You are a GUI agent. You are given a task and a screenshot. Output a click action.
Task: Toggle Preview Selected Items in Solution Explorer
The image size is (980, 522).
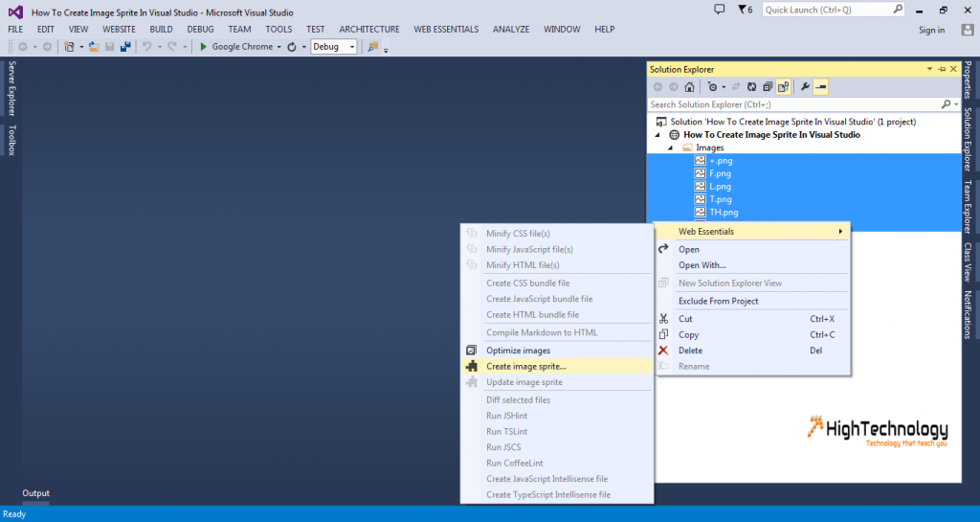[820, 87]
